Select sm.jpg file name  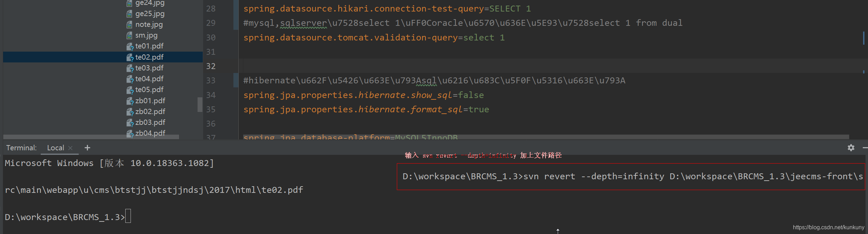pos(146,35)
